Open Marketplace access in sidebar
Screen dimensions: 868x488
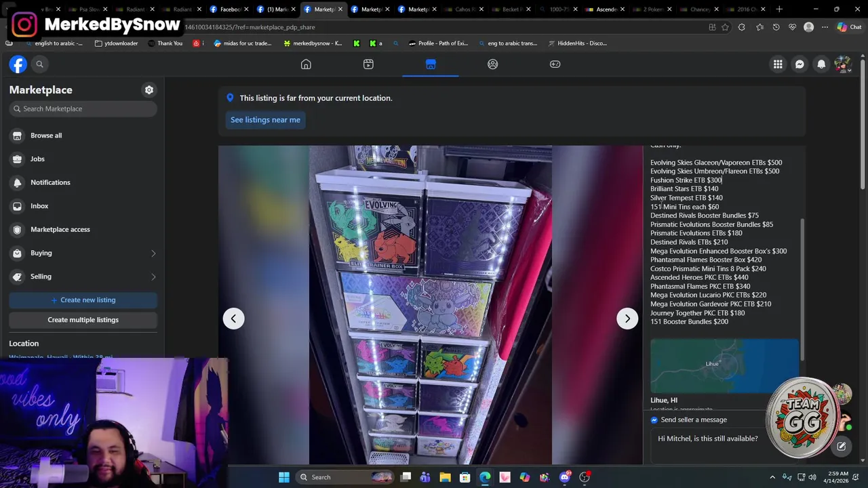pos(83,229)
